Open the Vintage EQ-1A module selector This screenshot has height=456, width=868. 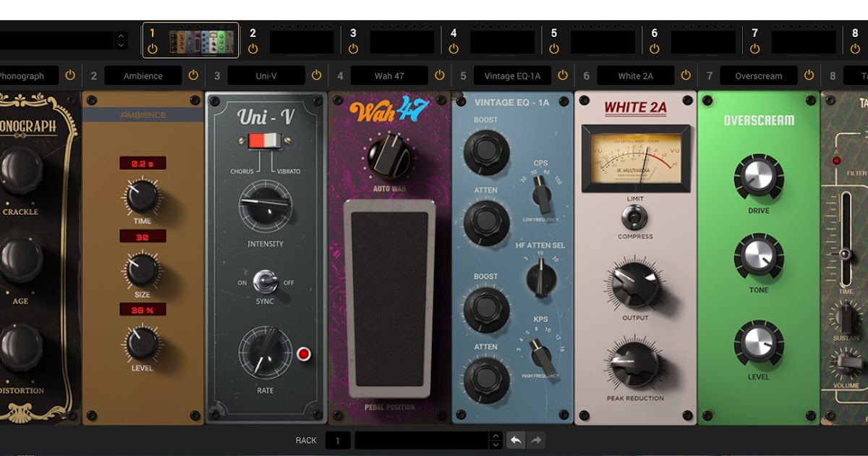point(512,76)
